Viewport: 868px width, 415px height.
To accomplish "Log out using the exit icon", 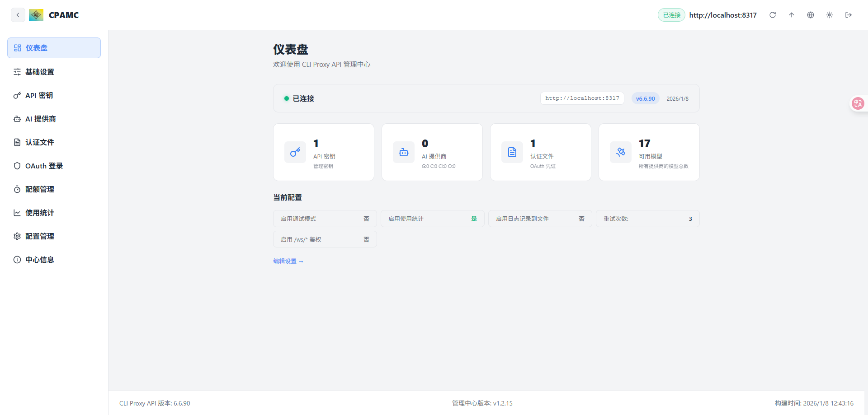I will [x=849, y=15].
